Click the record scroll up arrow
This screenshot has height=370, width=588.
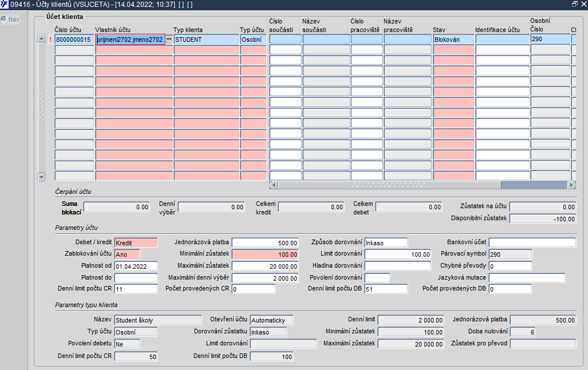tap(42, 38)
